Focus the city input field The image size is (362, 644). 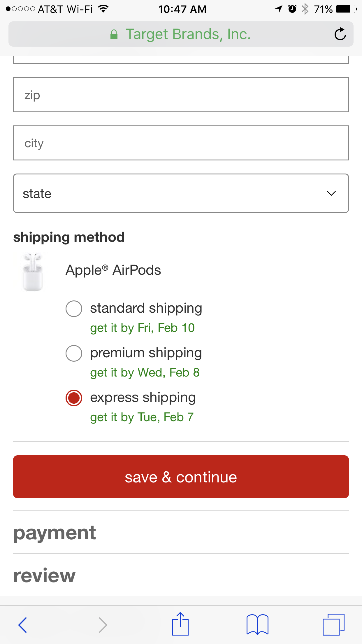[181, 143]
